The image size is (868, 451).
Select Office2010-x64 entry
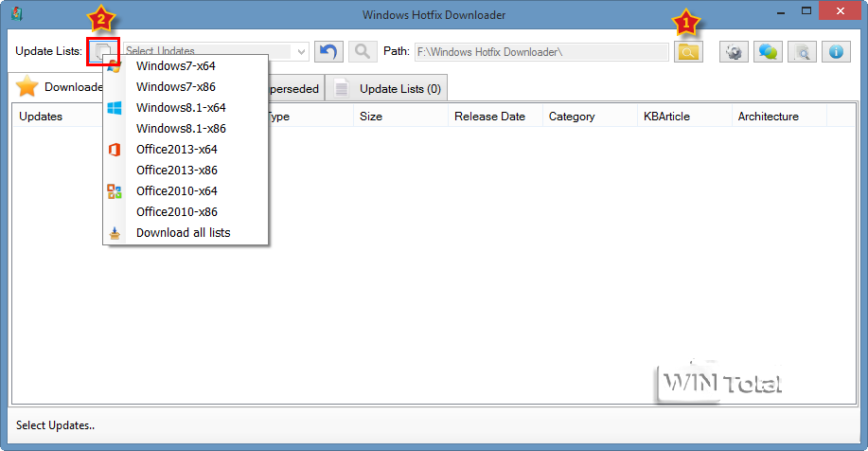(186, 191)
